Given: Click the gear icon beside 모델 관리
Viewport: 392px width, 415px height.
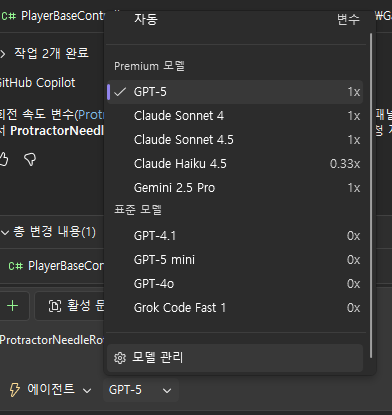Looking at the screenshot, I should click(x=120, y=358).
